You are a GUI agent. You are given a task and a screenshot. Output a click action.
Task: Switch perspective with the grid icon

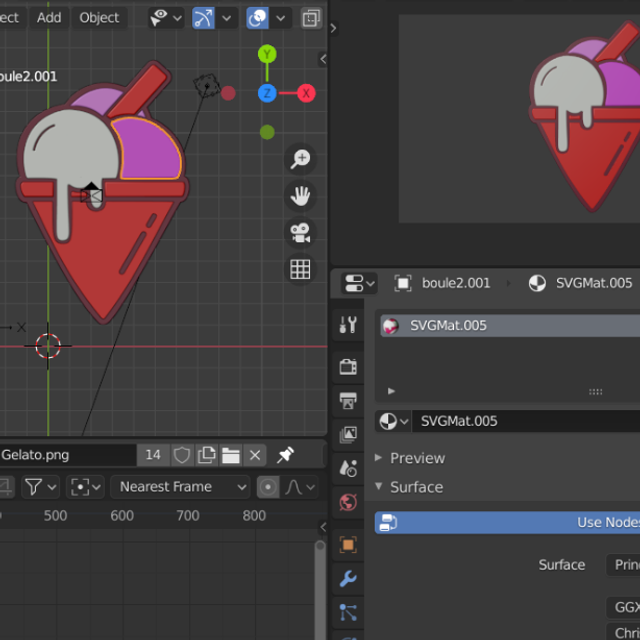300,269
